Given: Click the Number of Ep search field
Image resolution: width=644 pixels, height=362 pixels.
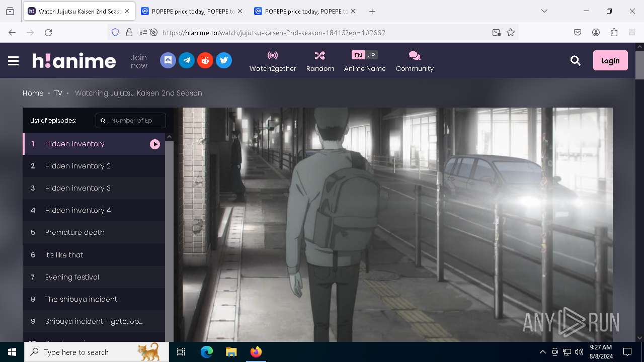Looking at the screenshot, I should tap(131, 121).
